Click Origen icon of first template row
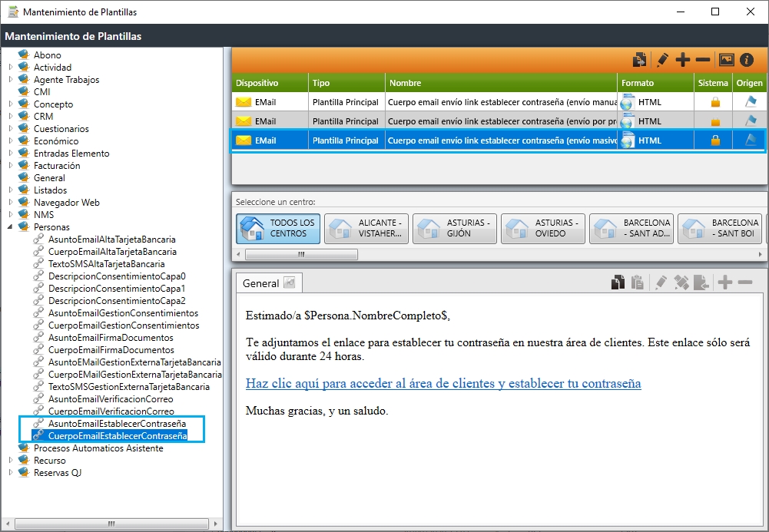The width and height of the screenshot is (769, 532). pos(751,101)
